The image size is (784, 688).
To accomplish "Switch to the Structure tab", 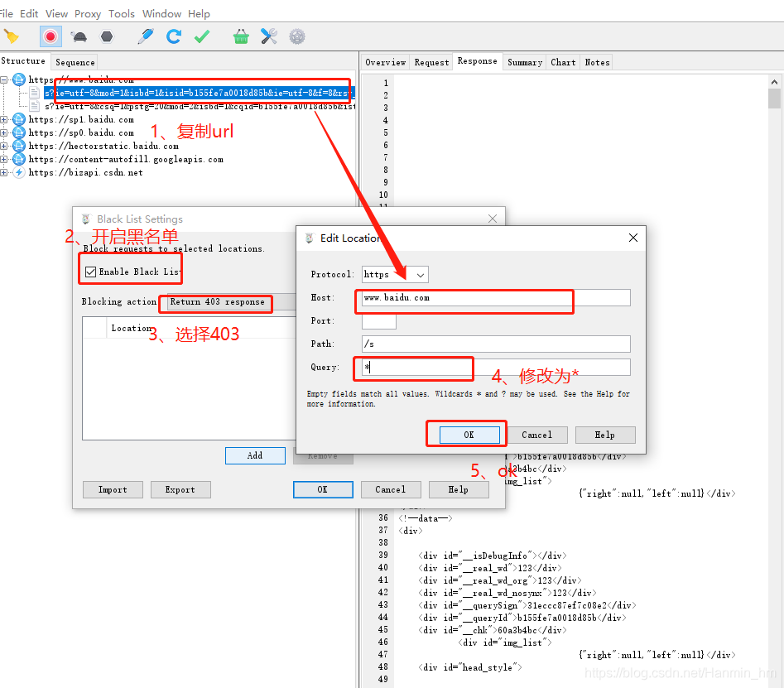I will tap(23, 61).
